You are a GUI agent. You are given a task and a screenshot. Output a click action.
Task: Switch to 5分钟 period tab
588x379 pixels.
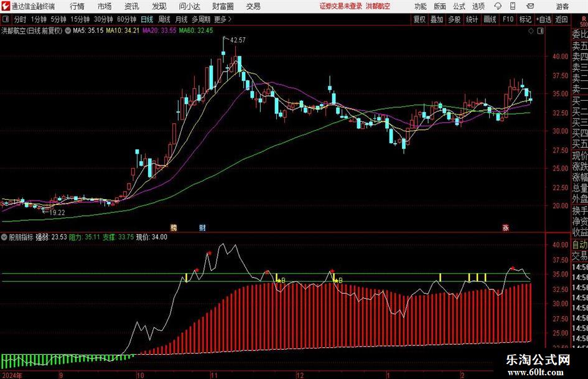[58, 19]
